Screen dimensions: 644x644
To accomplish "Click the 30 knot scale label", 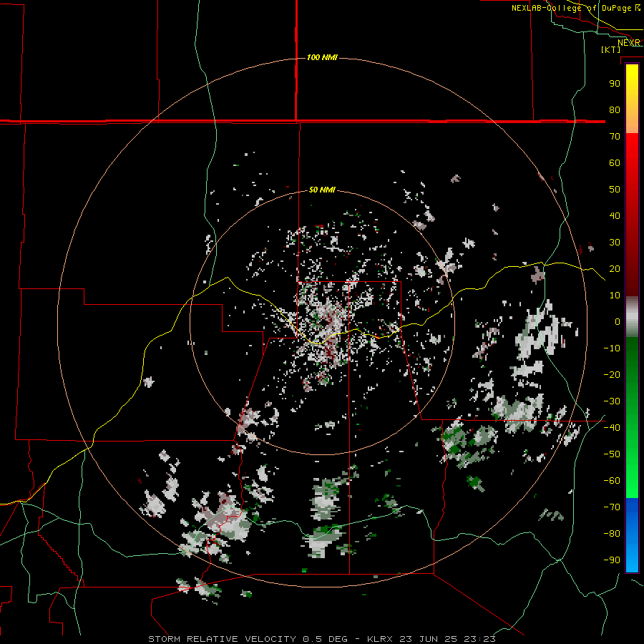I will coord(615,243).
